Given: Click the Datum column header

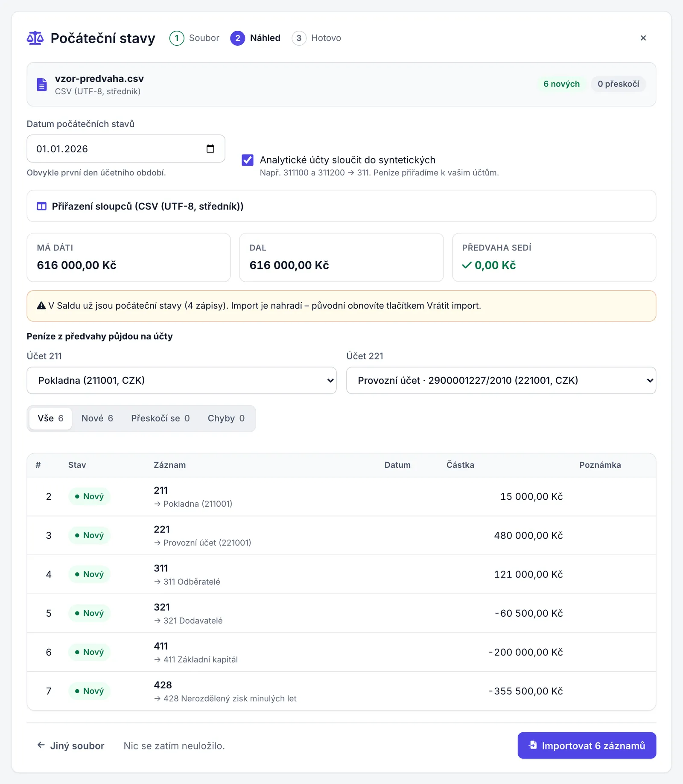Looking at the screenshot, I should [397, 465].
